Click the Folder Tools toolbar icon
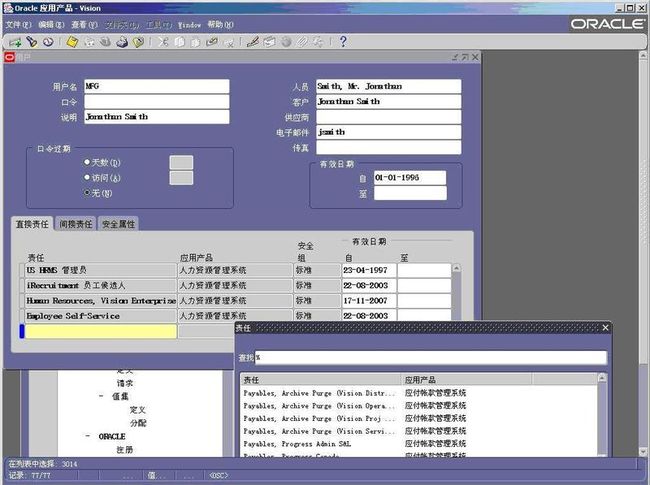 [318, 42]
